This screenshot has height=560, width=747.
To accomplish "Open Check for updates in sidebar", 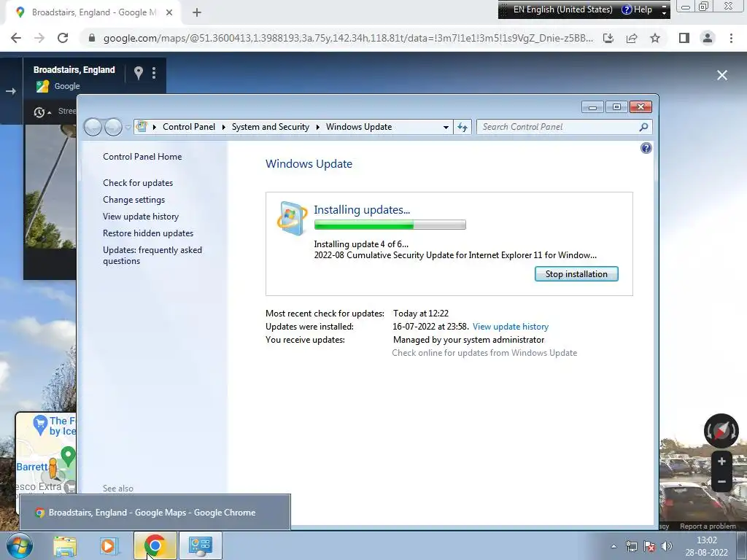I will click(x=138, y=183).
